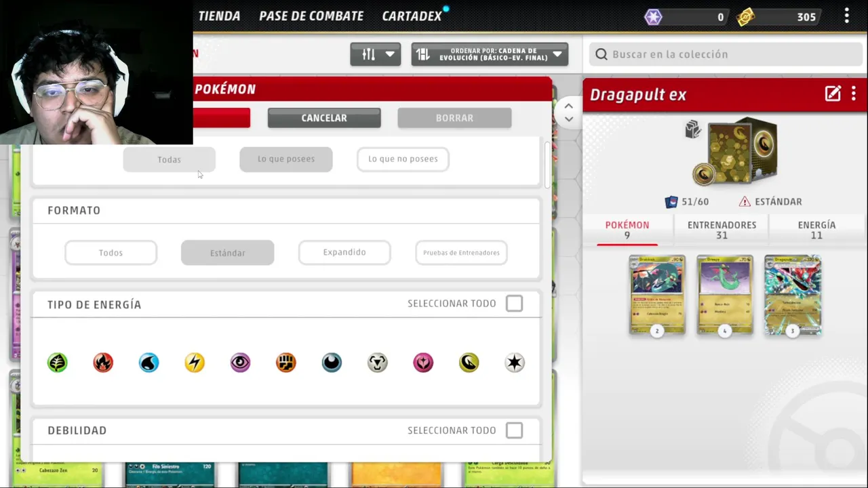Select the Metal energy type icon
Viewport: 868px width, 488px height.
point(378,363)
